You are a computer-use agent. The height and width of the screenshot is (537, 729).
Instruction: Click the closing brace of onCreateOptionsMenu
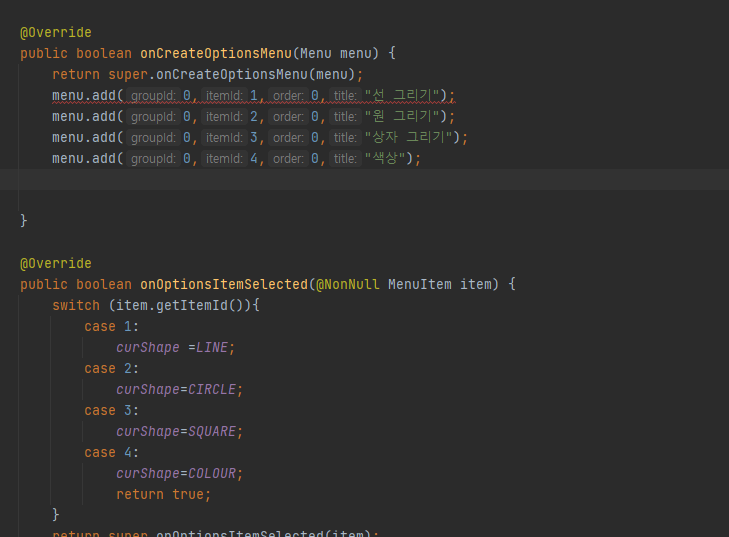(x=24, y=220)
